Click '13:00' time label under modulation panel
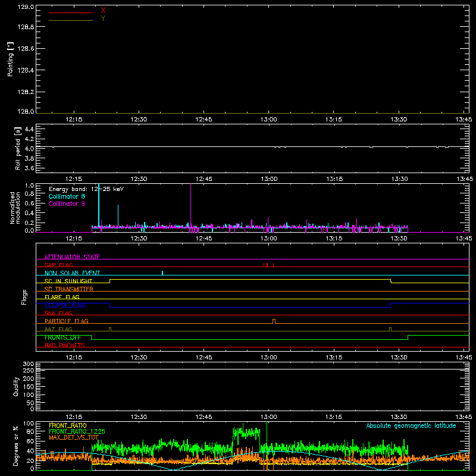476x476 pixels. tap(269, 239)
